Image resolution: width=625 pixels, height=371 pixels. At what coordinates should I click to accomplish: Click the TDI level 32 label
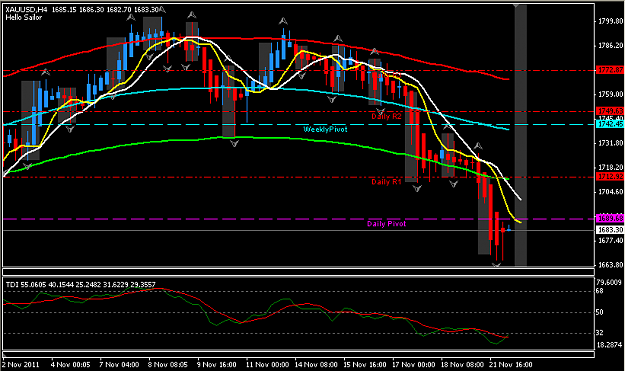pos(599,333)
